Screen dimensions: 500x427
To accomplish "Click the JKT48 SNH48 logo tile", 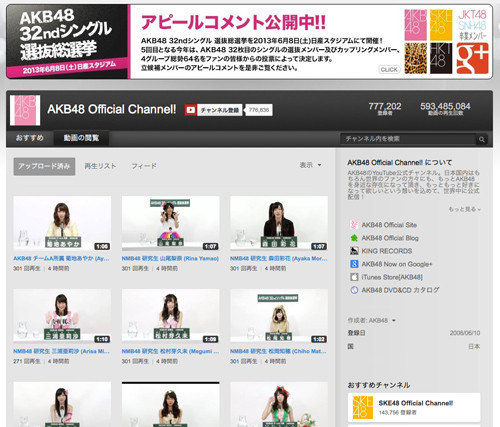I will 472,25.
